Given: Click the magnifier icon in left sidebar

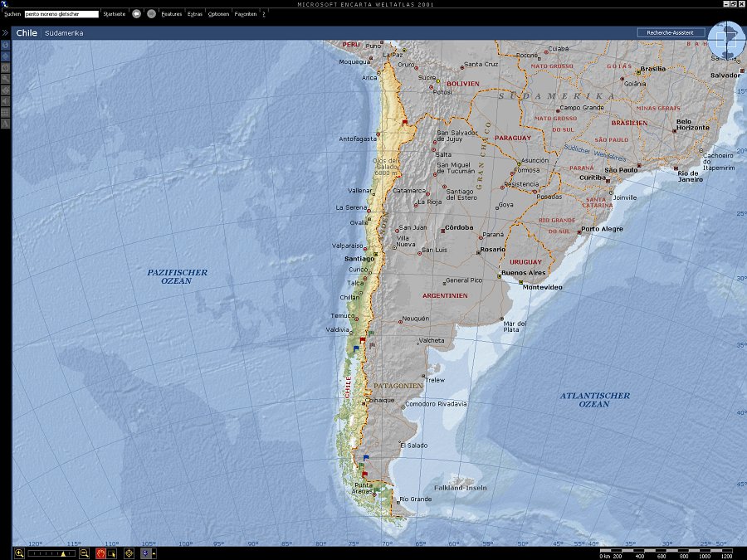Looking at the screenshot, I should pyautogui.click(x=6, y=78).
